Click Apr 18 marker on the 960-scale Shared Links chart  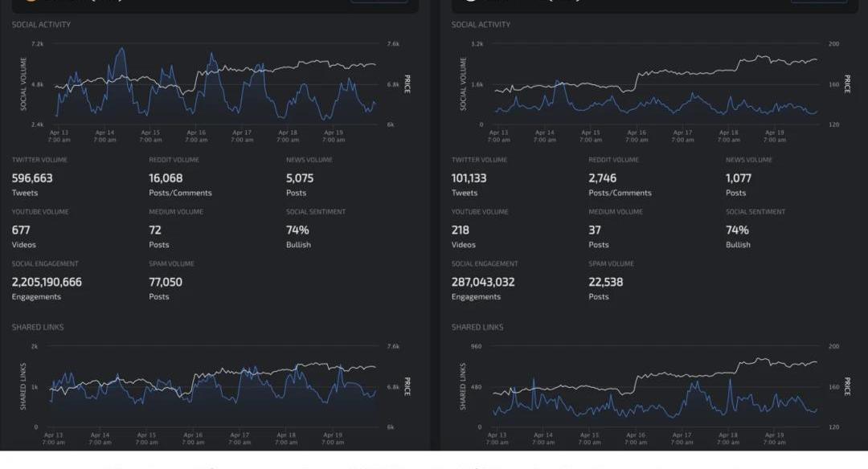[727, 438]
